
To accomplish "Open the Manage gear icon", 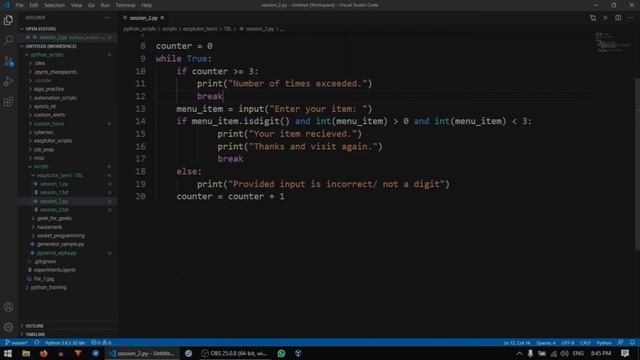I will click(8, 327).
